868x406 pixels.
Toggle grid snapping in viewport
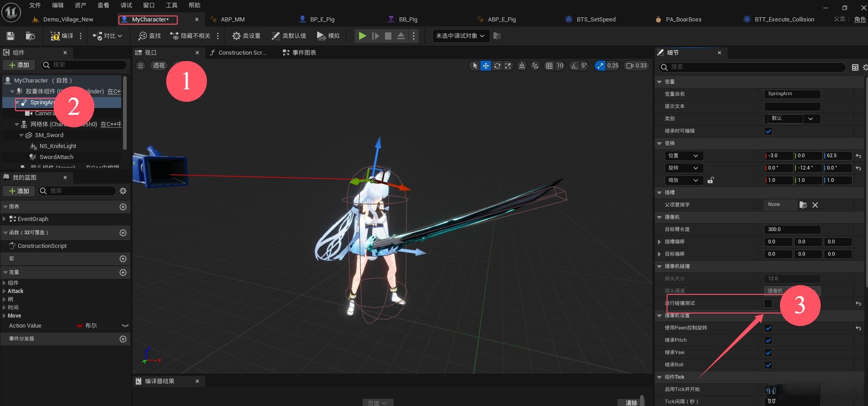pyautogui.click(x=549, y=66)
